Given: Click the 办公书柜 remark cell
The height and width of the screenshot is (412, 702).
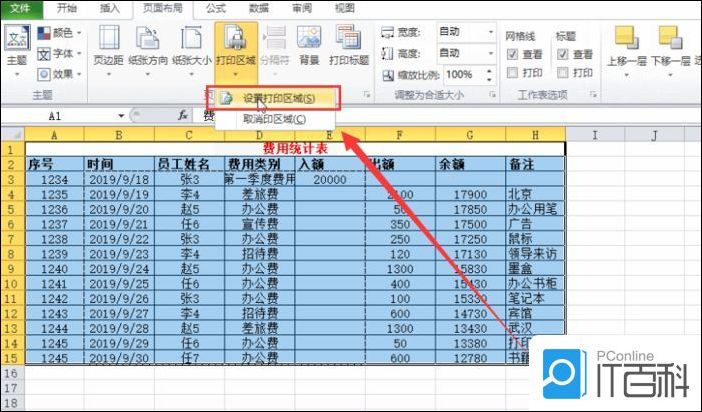Looking at the screenshot, I should click(x=535, y=284).
